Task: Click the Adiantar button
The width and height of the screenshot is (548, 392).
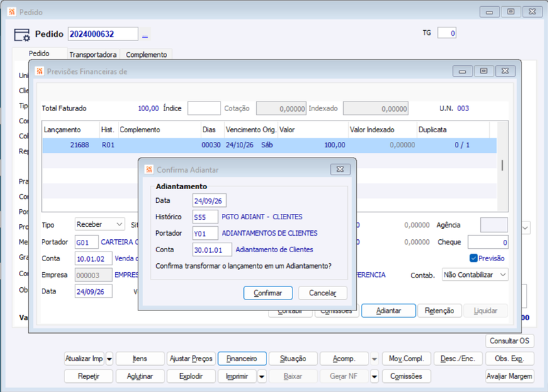Action: point(388,310)
